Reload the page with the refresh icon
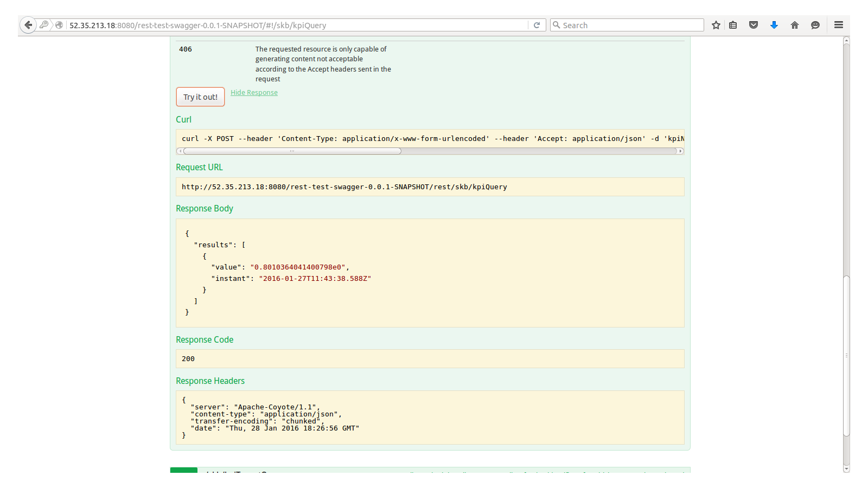This screenshot has width=868, height=488. point(537,25)
